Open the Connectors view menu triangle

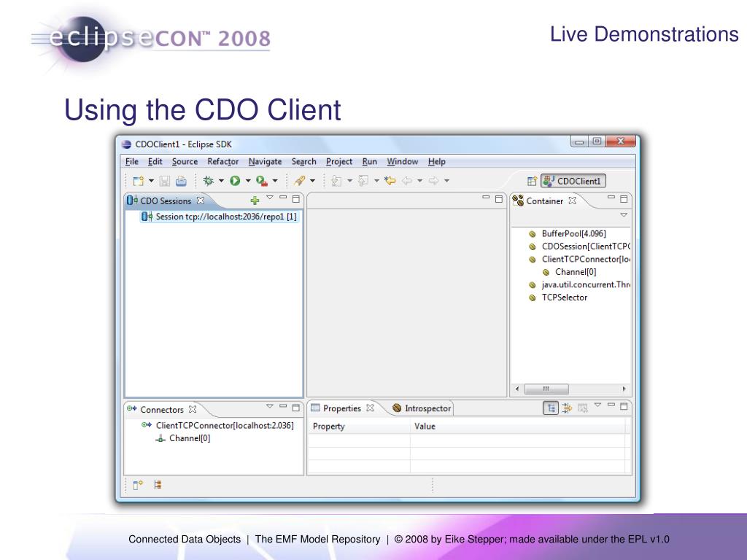(x=270, y=406)
